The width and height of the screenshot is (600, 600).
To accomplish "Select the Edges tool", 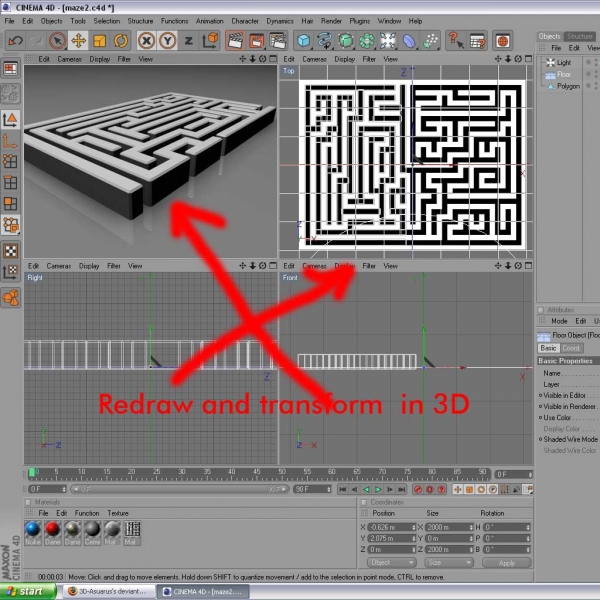I will [x=10, y=183].
